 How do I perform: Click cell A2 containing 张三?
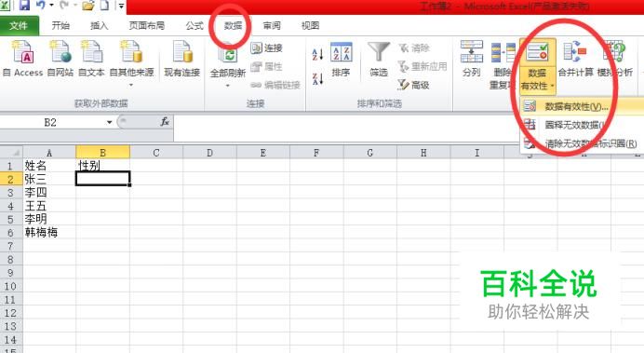[49, 179]
